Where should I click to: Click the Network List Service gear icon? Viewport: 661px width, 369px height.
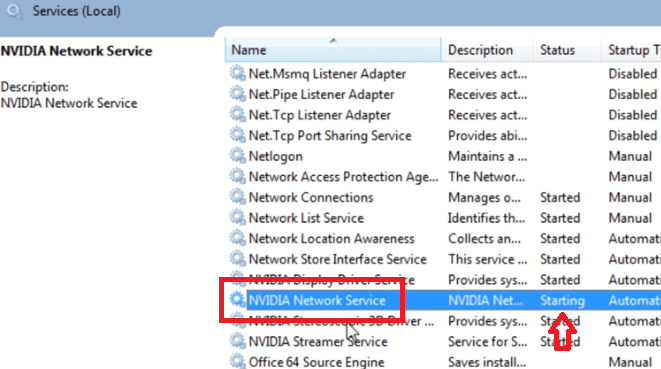tap(237, 218)
